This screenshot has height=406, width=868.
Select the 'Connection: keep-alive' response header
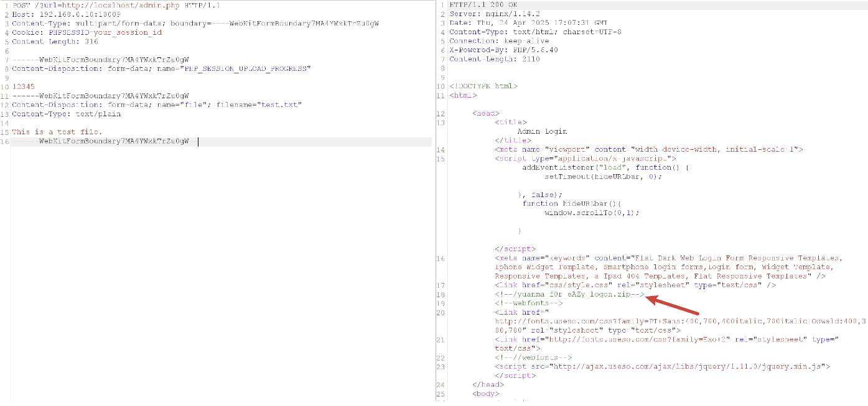(499, 41)
